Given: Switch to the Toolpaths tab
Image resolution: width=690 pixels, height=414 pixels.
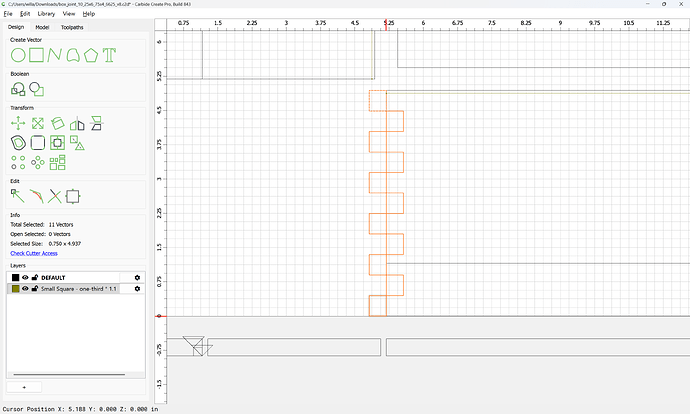Looking at the screenshot, I should coord(72,27).
